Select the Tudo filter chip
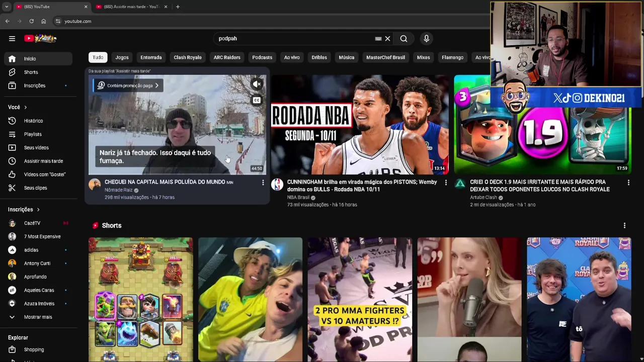644x362 pixels. [98, 57]
